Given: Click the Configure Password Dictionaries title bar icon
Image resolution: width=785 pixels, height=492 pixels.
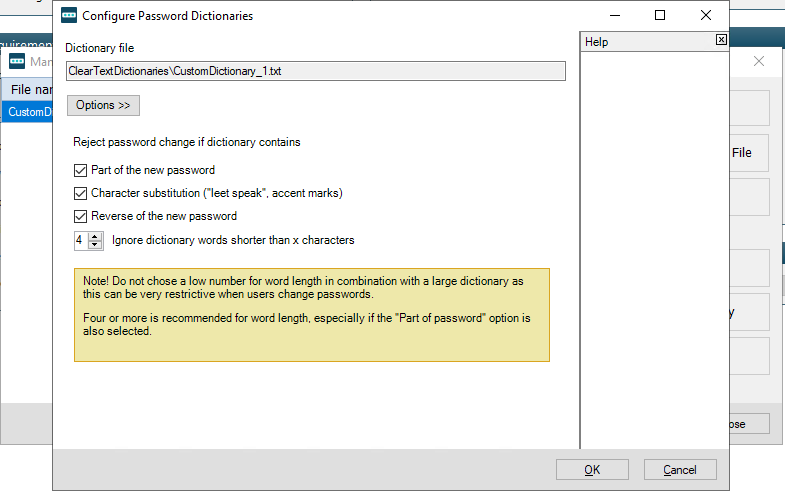Looking at the screenshot, I should tap(69, 15).
